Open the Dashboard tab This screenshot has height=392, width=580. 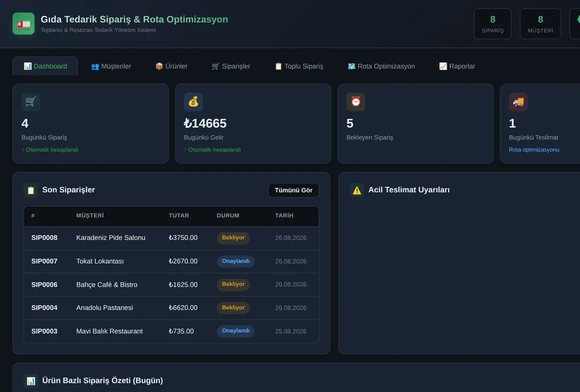pyautogui.click(x=45, y=66)
